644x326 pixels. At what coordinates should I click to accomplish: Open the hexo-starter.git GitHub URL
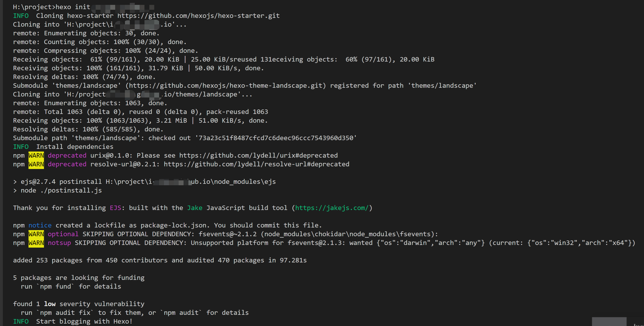click(199, 16)
